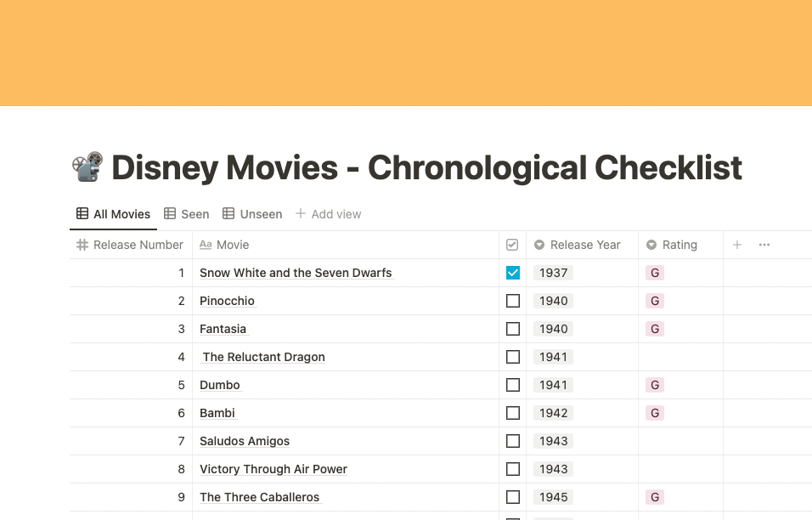Click the hash icon beside Release Number
Screen dimensions: 812x520
(82, 245)
